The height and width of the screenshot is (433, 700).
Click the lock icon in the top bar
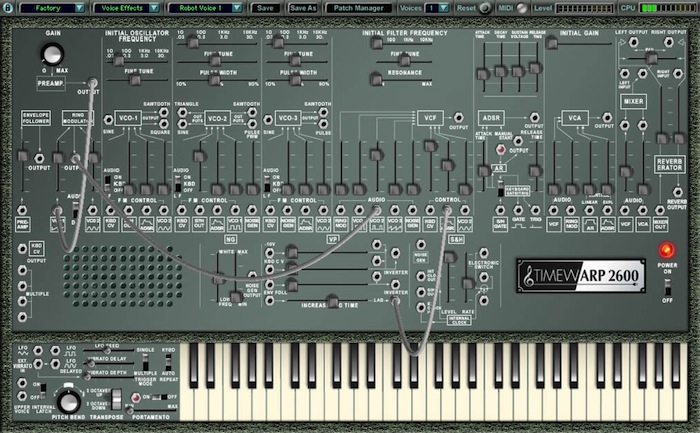8,8
